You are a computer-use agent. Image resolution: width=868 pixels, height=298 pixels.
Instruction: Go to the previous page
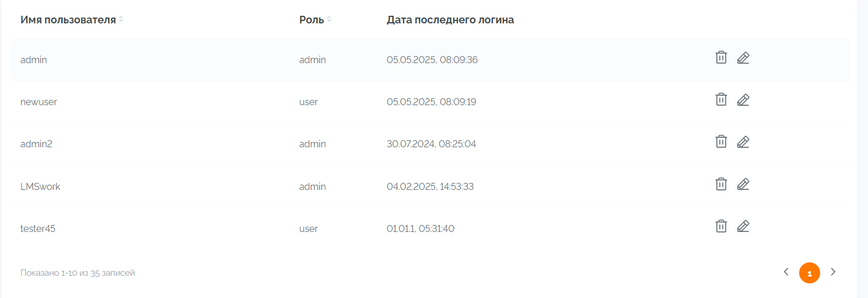786,272
